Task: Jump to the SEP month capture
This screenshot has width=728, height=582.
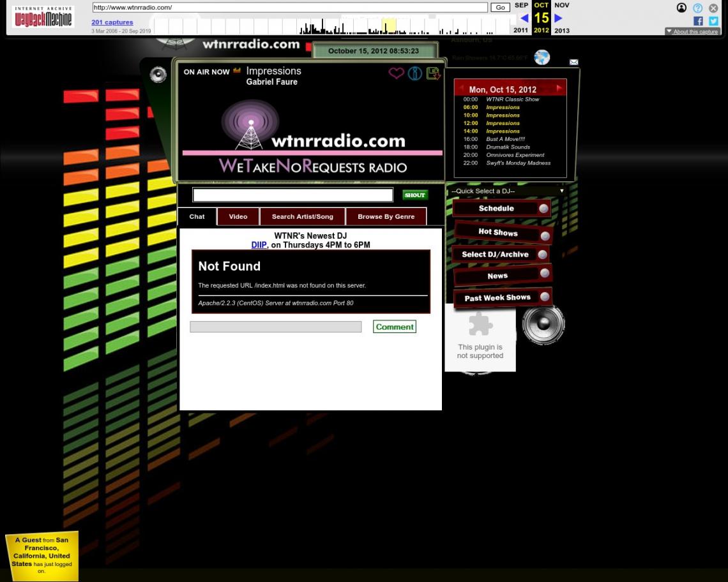Action: (521, 5)
